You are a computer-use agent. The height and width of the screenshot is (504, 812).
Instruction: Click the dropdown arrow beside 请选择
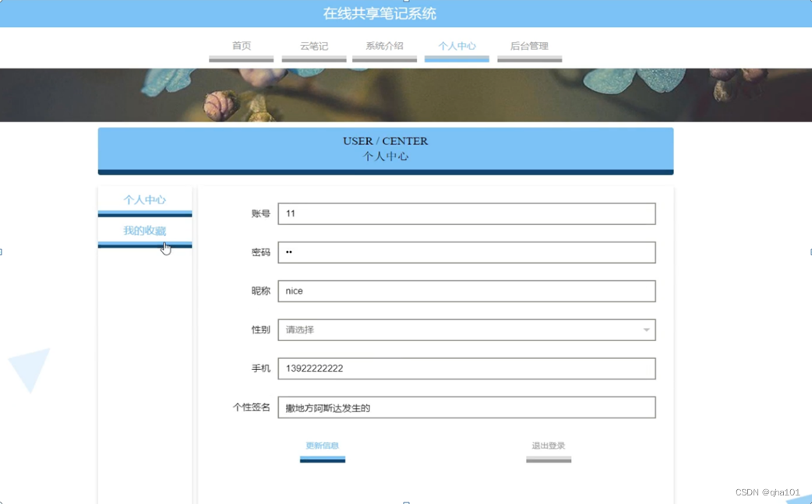[646, 330]
